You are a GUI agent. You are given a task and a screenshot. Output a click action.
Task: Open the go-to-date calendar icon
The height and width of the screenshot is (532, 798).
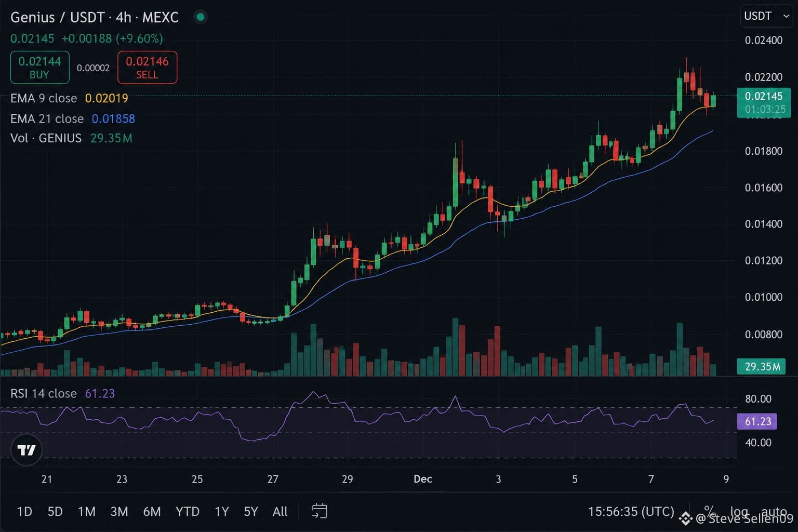pos(320,511)
